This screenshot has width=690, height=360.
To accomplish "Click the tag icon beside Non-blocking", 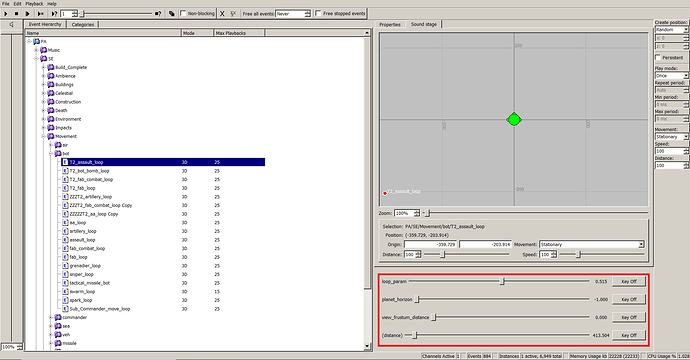I will tap(172, 14).
